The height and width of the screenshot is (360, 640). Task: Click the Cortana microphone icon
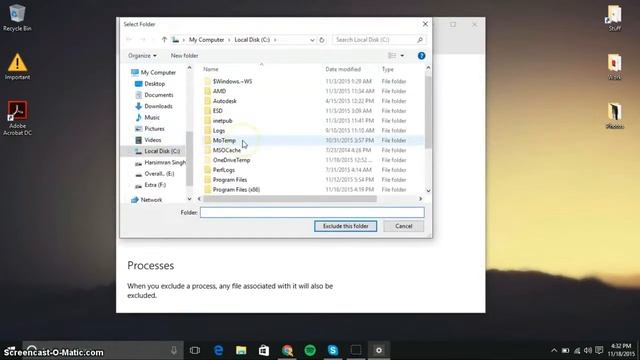pos(174,350)
